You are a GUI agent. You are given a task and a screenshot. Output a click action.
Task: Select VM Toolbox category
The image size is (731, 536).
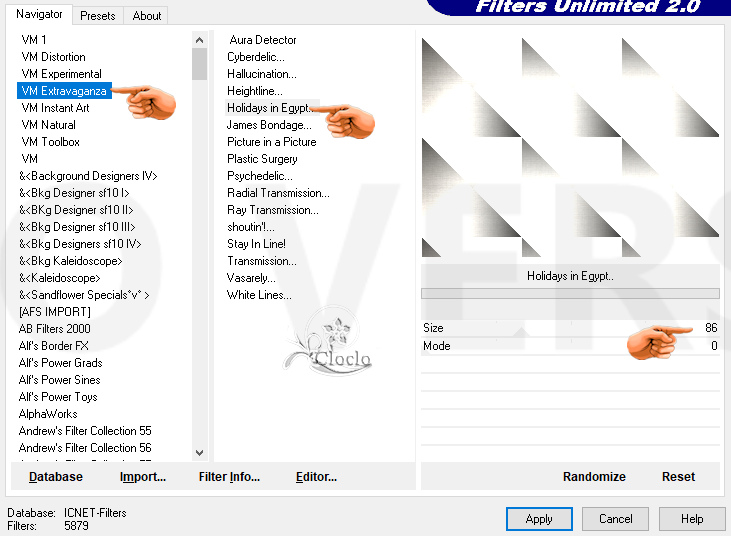pyautogui.click(x=50, y=142)
